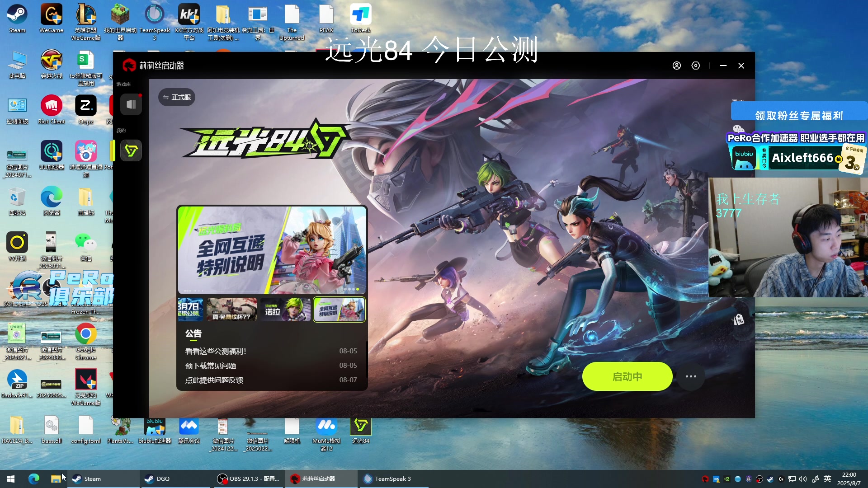Open KK官方对战平台 desktop icon
This screenshot has width=868, height=488.
coord(189,22)
